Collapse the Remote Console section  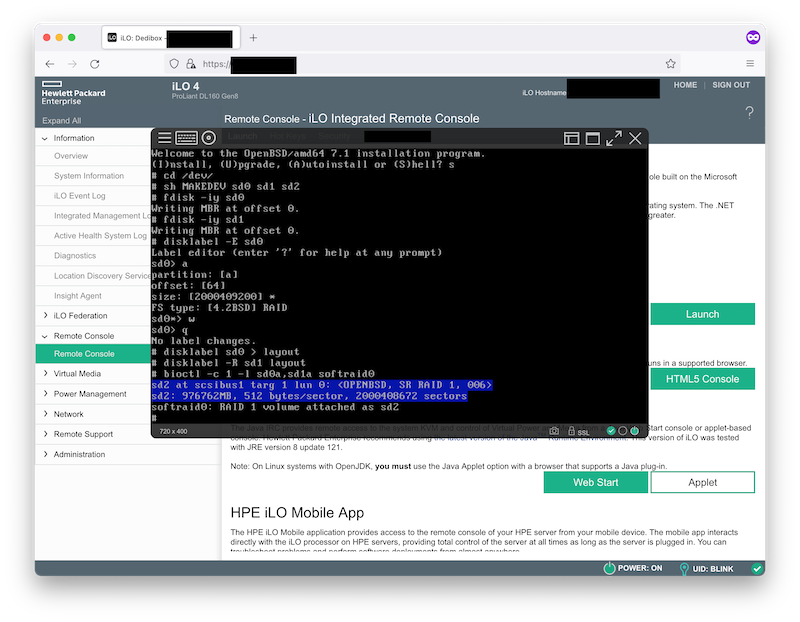(x=45, y=336)
